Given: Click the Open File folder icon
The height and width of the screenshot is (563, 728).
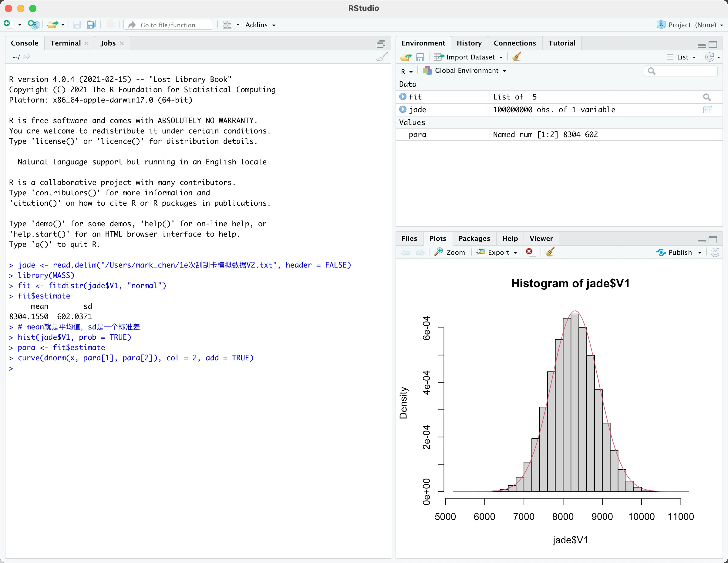Looking at the screenshot, I should [x=52, y=24].
